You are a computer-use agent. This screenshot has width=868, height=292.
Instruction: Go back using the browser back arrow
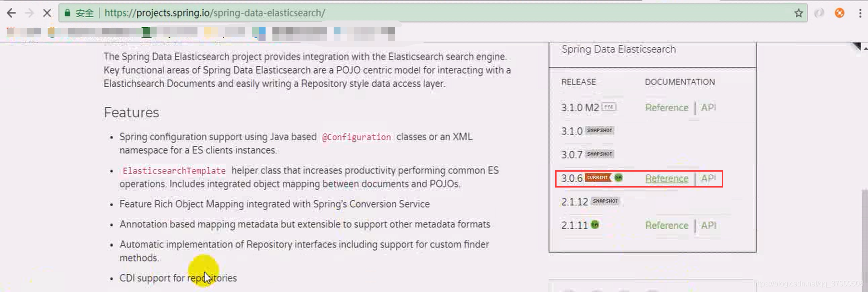(x=11, y=13)
